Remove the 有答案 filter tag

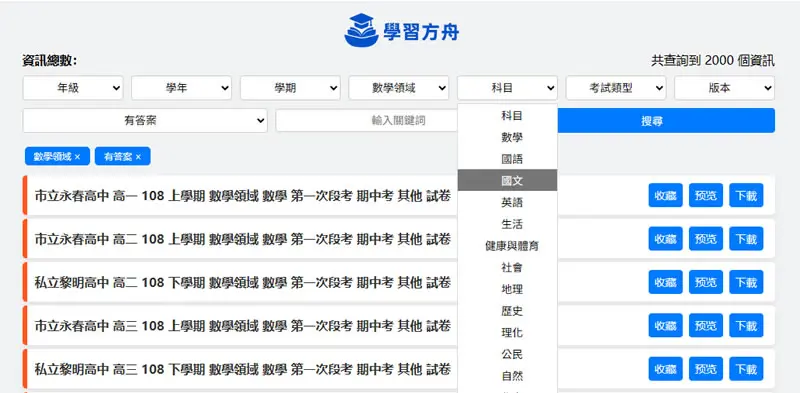click(138, 157)
